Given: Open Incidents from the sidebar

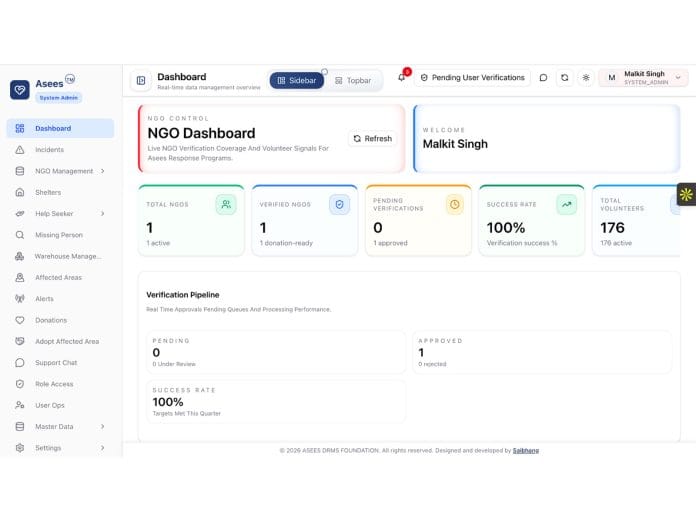Looking at the screenshot, I should tap(60, 150).
